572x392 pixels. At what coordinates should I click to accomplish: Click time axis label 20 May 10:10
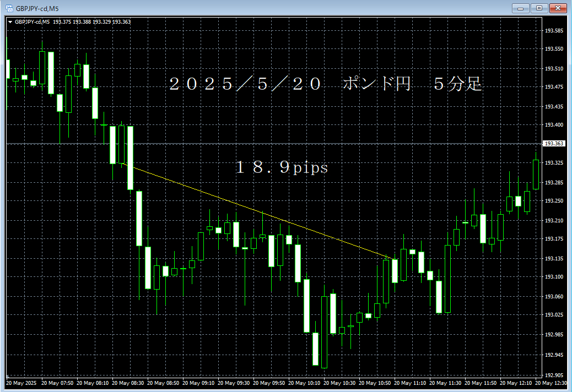304,383
